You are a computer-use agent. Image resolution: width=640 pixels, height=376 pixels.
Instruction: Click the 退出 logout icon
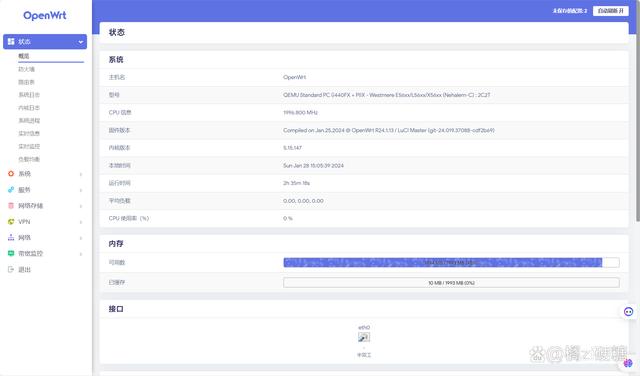click(x=11, y=269)
